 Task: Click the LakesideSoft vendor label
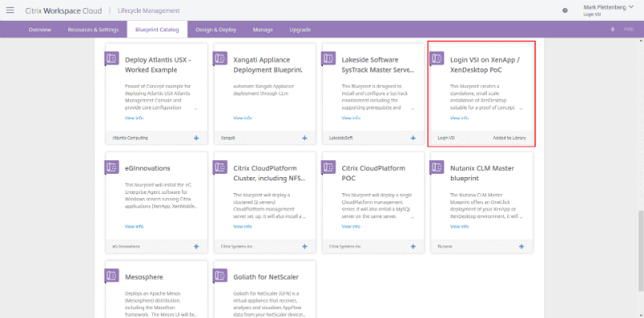[x=341, y=138]
